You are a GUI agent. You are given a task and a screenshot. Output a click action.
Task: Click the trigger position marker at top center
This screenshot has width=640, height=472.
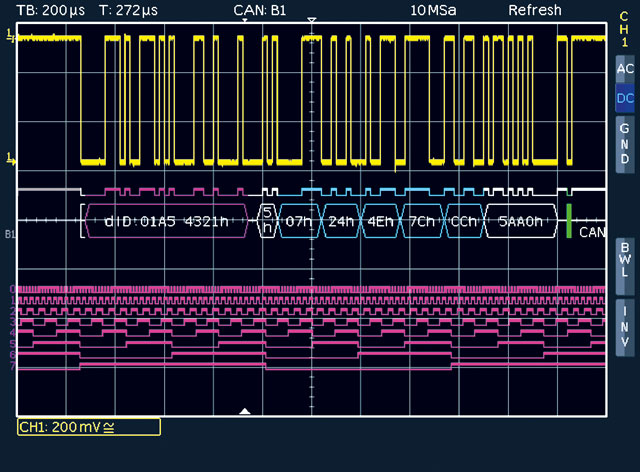click(x=312, y=20)
